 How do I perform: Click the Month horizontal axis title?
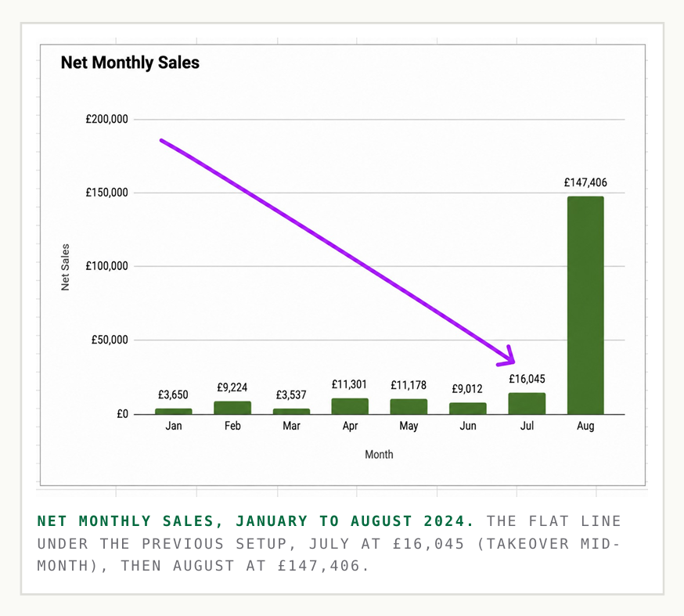coord(379,455)
